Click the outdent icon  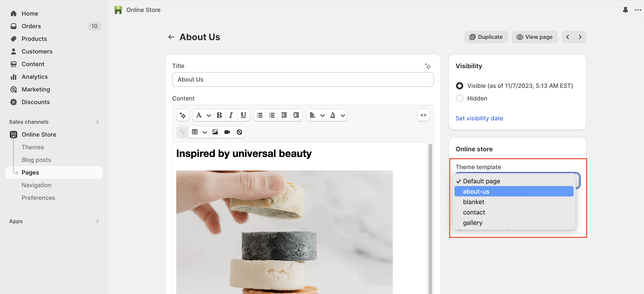(284, 115)
